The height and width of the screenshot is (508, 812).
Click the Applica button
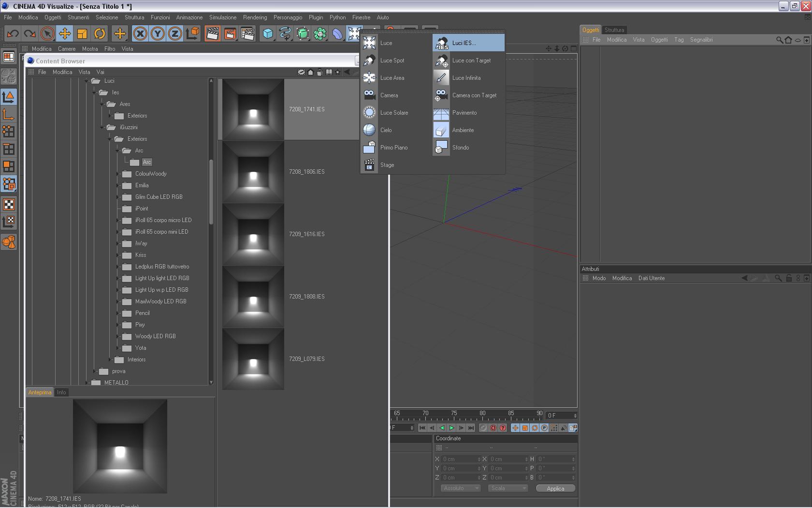(x=555, y=488)
